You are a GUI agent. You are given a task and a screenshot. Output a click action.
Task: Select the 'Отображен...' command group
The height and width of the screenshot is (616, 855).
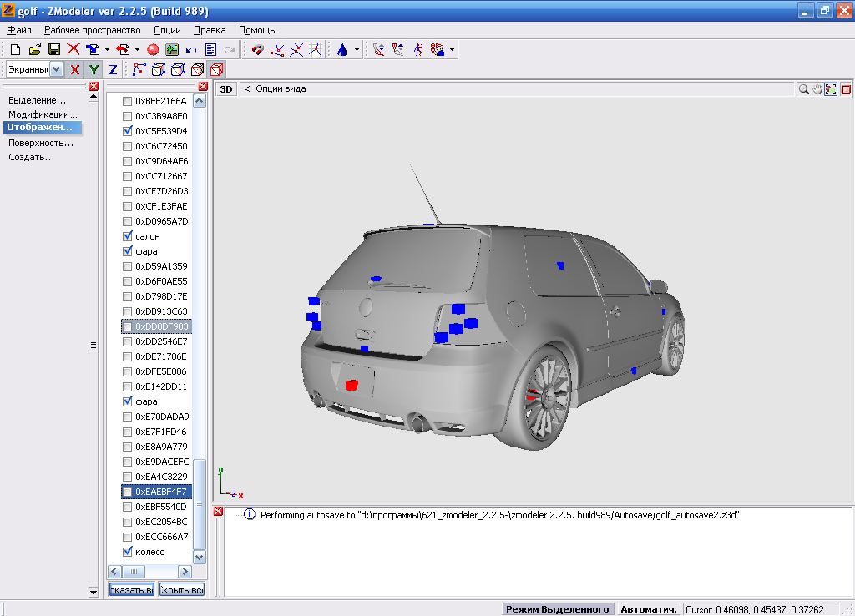click(x=42, y=127)
